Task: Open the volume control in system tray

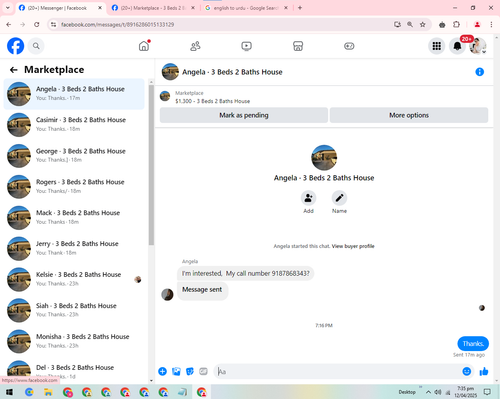Action: click(x=438, y=392)
